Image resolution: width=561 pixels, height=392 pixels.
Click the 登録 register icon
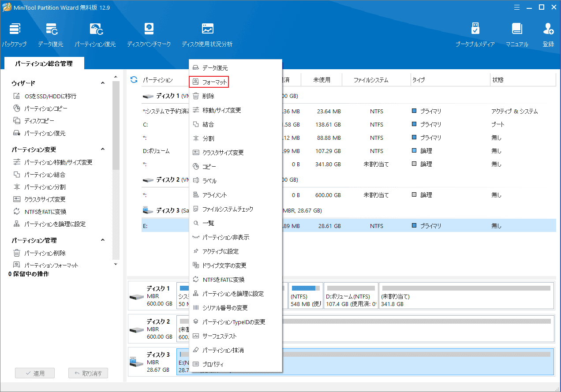coord(548,35)
